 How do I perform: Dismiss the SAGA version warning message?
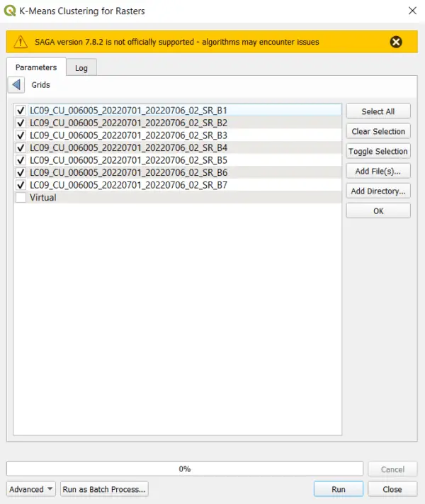coord(396,42)
